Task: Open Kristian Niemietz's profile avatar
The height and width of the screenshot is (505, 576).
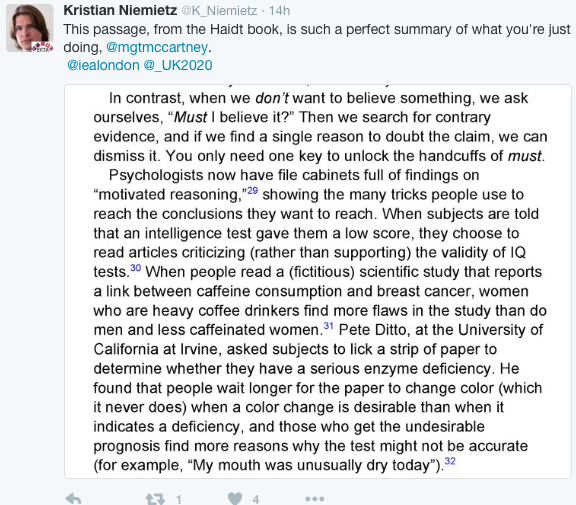Action: 30,28
